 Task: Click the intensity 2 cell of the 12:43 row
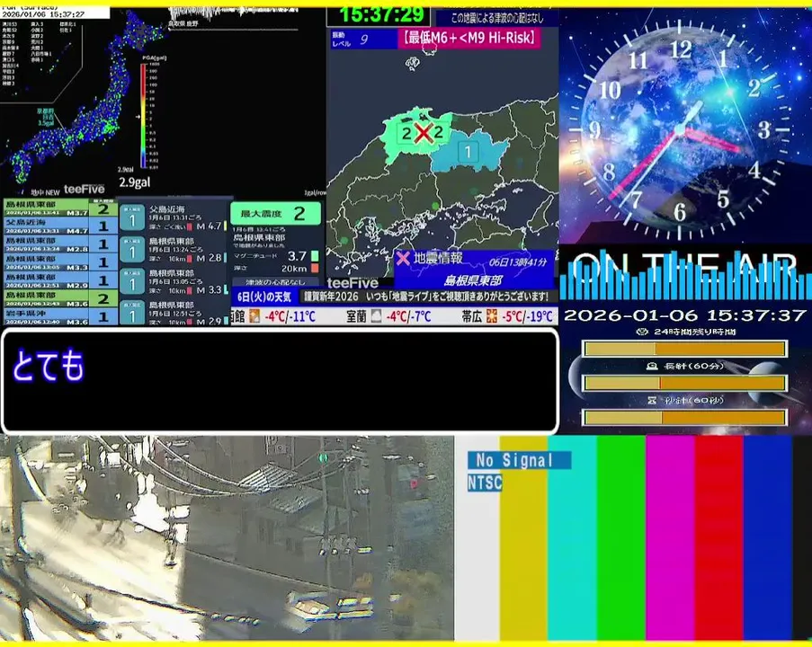tap(103, 298)
